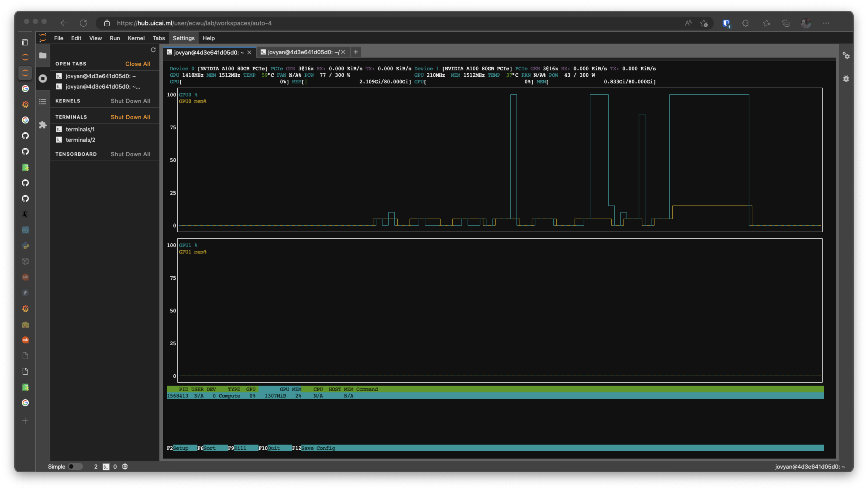The image size is (868, 490).
Task: Open the browser Extensions puzzle icon
Action: (x=746, y=23)
